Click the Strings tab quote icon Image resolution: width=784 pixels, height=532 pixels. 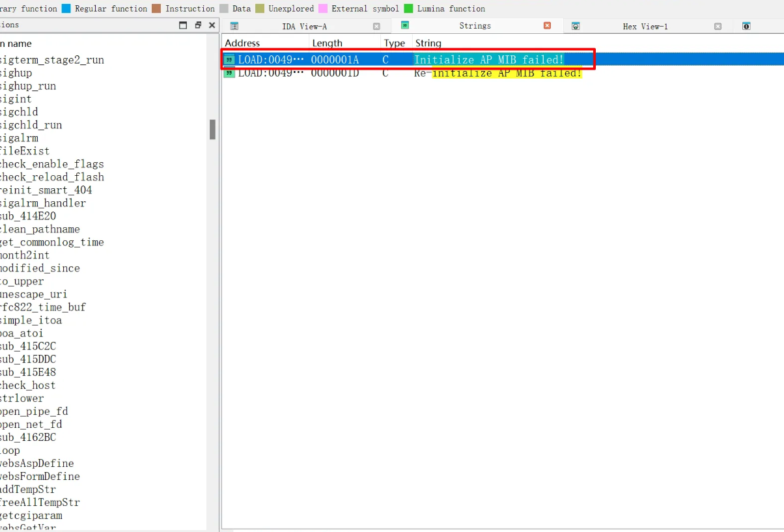(405, 25)
